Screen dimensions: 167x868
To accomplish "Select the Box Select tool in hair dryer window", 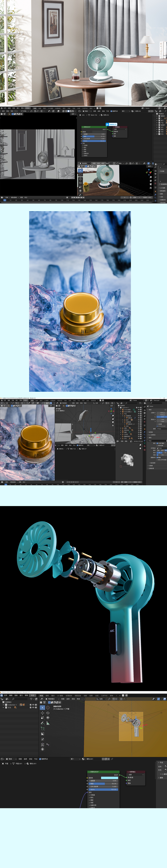I will coord(43,708).
